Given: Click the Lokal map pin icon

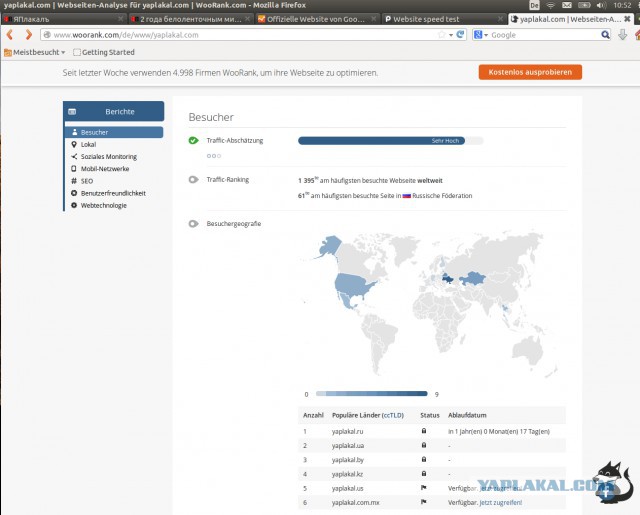Looking at the screenshot, I should coord(74,144).
